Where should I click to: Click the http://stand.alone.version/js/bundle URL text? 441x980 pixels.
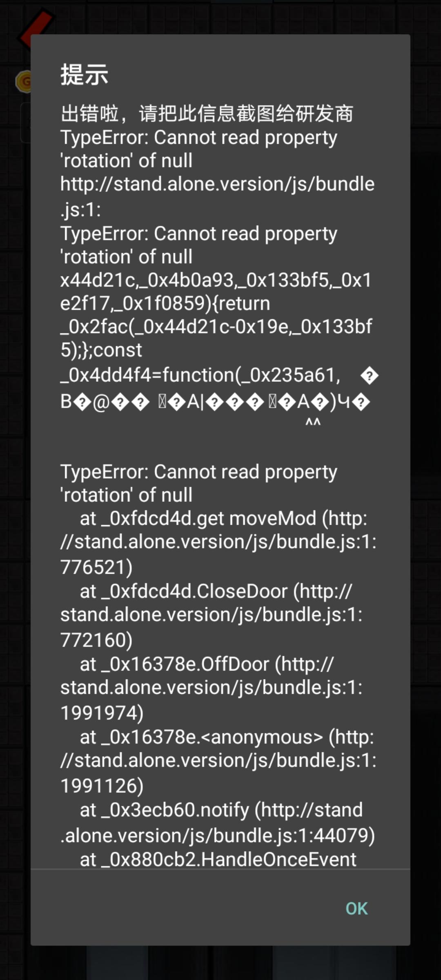217,184
